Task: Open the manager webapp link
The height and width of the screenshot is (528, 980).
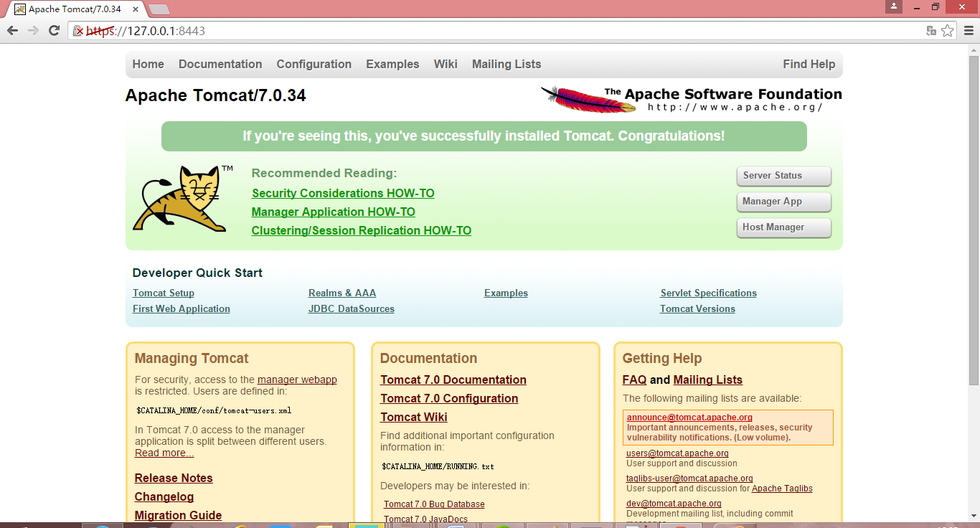Action: point(297,379)
